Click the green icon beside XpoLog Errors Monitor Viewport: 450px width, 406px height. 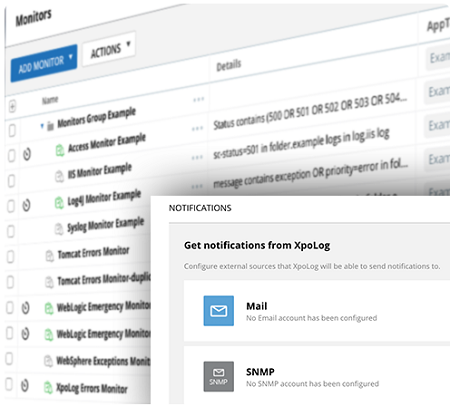point(48,388)
